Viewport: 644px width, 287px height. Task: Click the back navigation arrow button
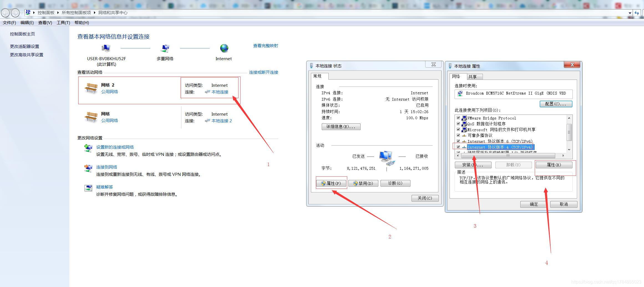coord(5,13)
